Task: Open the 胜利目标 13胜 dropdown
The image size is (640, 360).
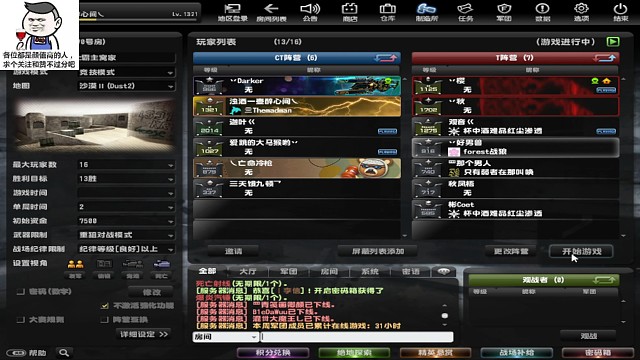Action: (126, 179)
